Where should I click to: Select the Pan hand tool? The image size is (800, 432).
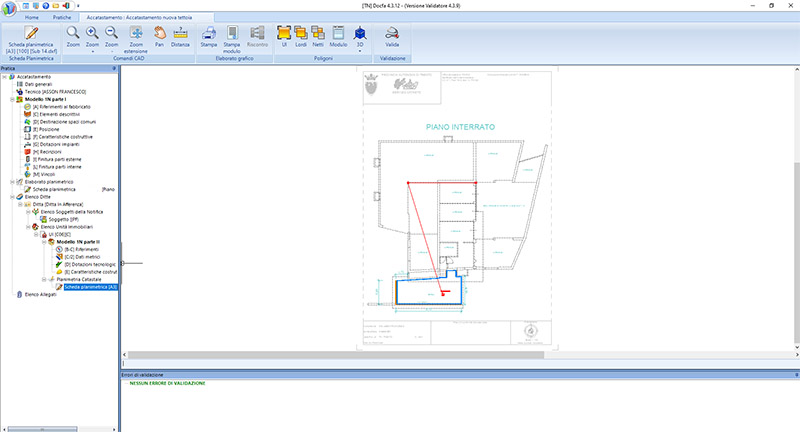[160, 36]
